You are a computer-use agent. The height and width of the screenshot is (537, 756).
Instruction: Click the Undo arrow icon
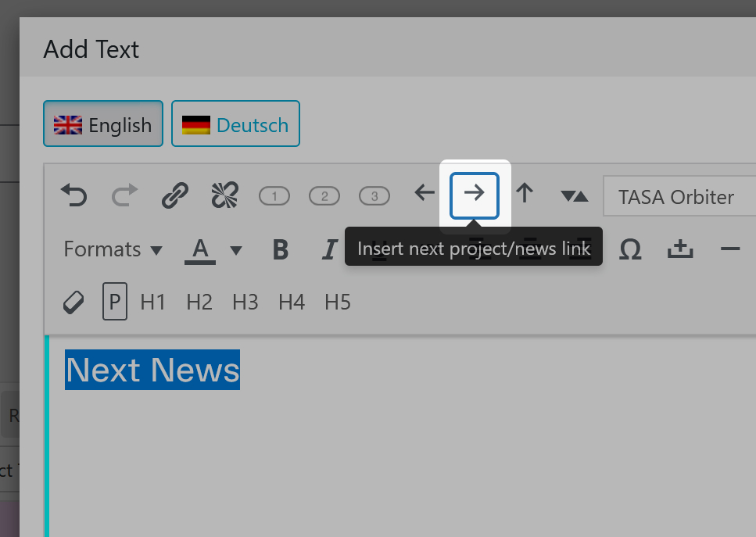[x=74, y=195]
